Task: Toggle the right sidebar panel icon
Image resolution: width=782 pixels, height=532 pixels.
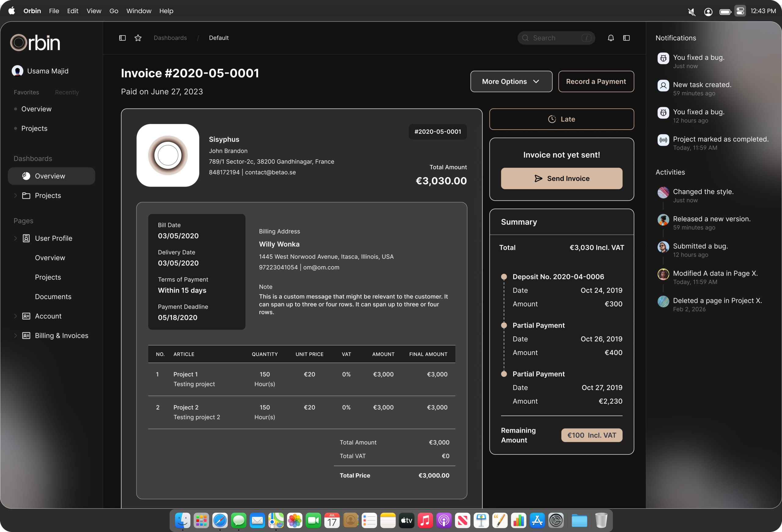Action: click(626, 38)
